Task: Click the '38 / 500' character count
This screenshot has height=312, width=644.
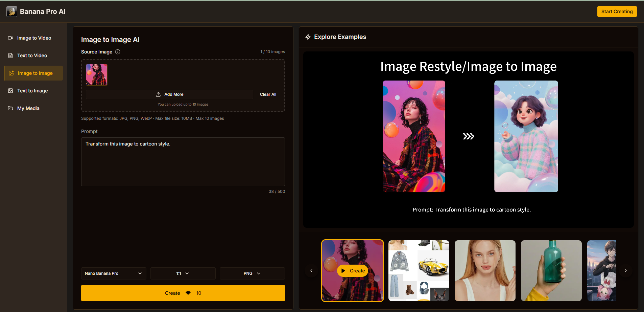Action: pyautogui.click(x=277, y=192)
